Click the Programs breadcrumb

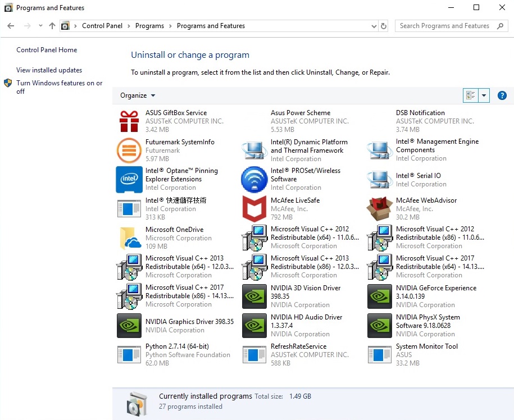(149, 26)
